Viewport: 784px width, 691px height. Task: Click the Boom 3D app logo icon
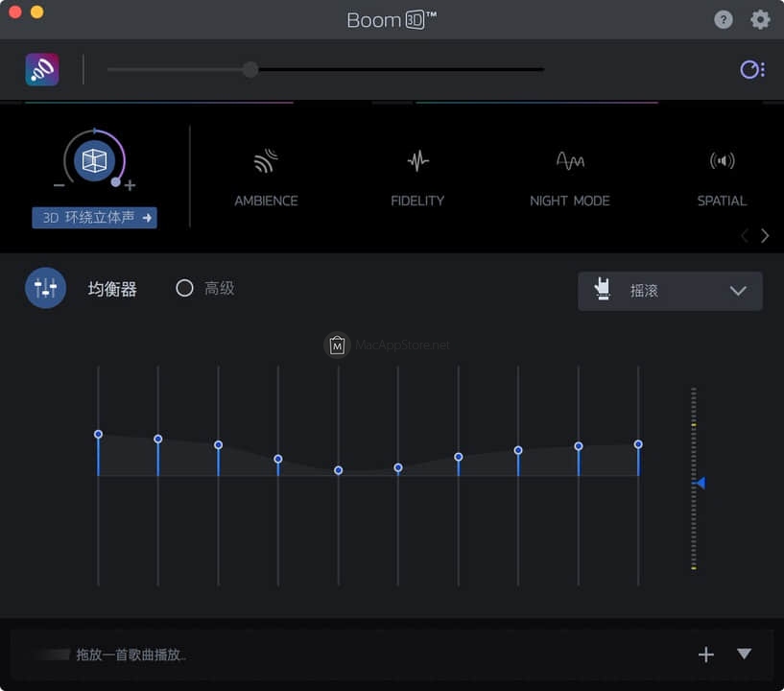[42, 69]
